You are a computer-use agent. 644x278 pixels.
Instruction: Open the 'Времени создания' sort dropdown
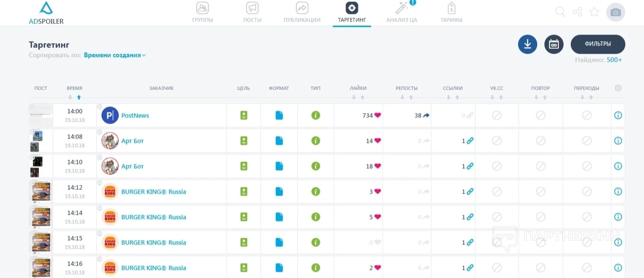click(114, 55)
